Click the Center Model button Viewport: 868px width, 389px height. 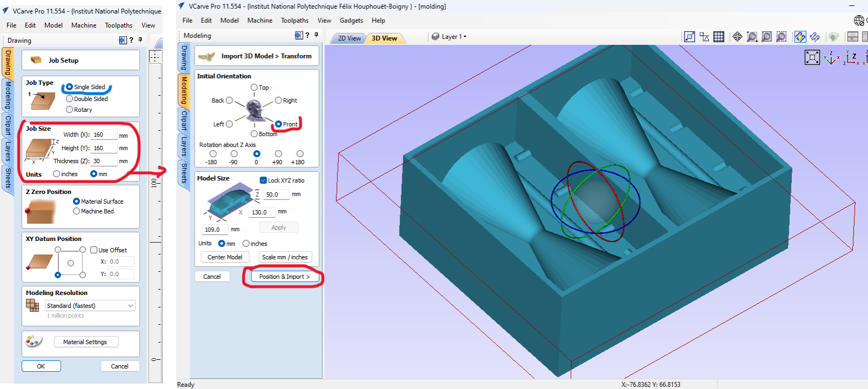click(x=225, y=257)
